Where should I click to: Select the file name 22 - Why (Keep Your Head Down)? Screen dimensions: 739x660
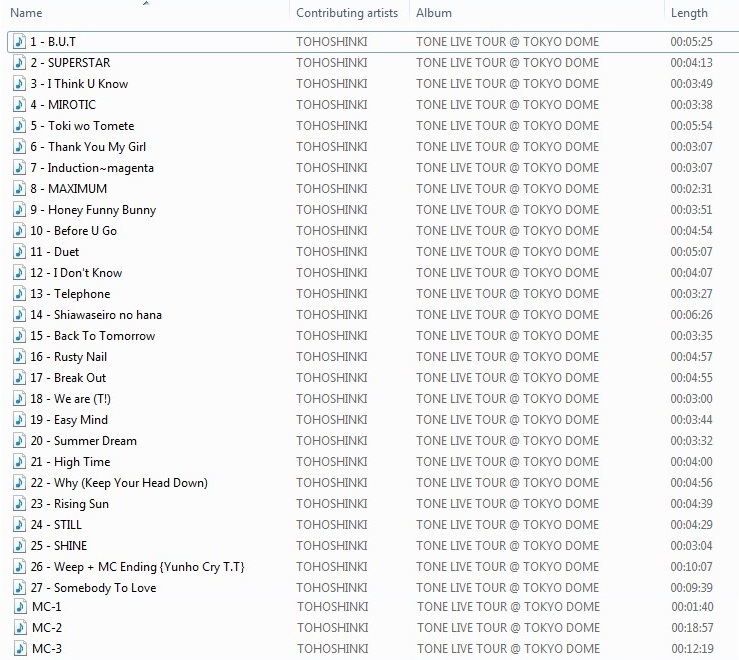click(x=119, y=483)
